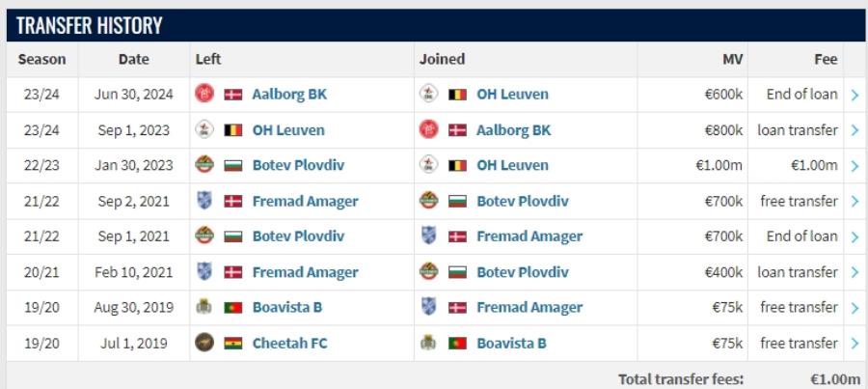The image size is (868, 389).
Task: Click Botev Plovdiv crest in Jan 30, 2023 row
Action: tap(204, 165)
